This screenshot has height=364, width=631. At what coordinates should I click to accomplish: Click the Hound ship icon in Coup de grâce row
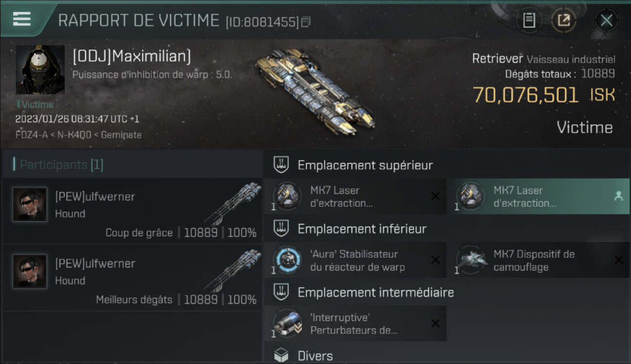[233, 203]
